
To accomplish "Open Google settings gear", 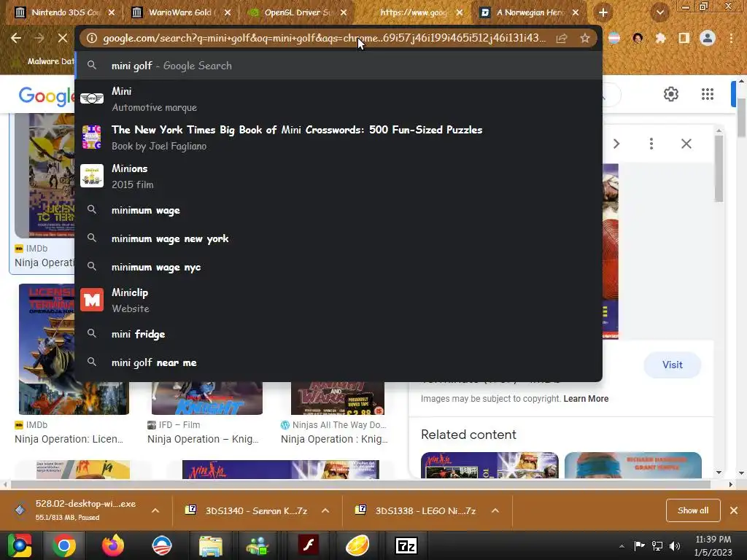I will pos(671,94).
